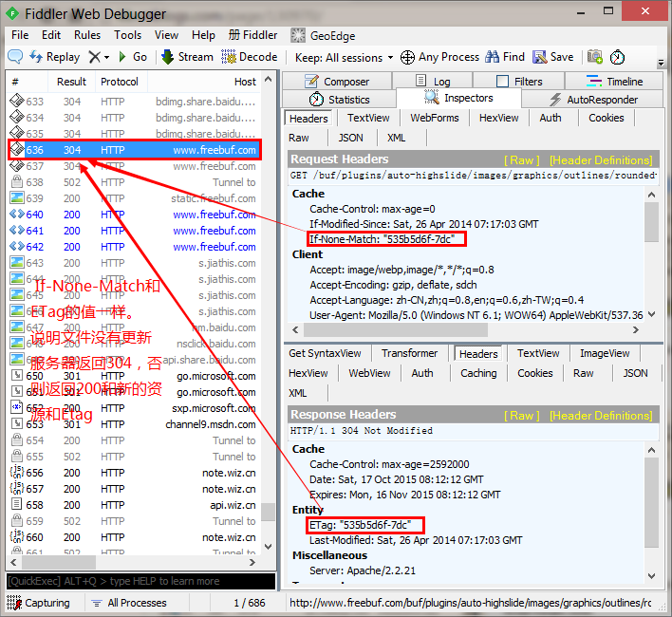
Task: Open the File menu
Action: (x=20, y=35)
